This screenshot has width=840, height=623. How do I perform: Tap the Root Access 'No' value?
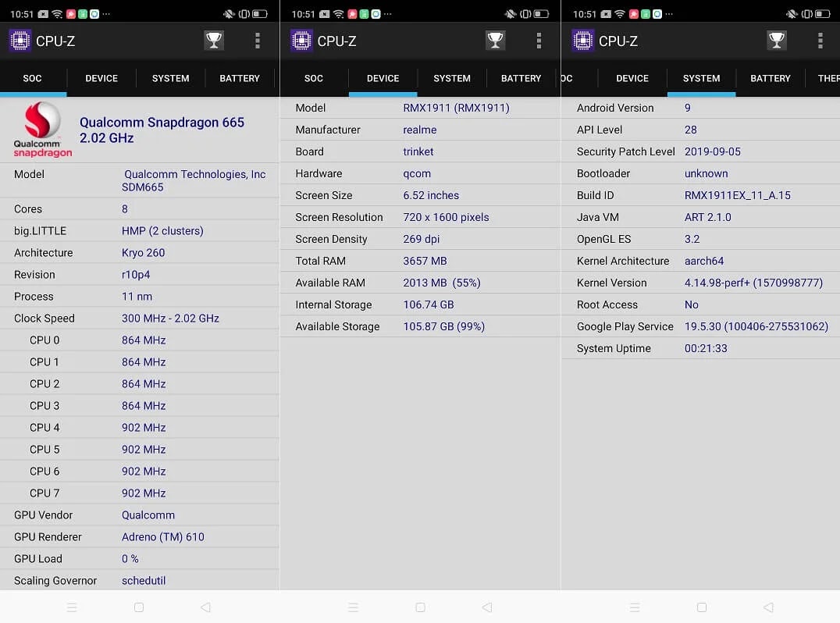click(691, 304)
